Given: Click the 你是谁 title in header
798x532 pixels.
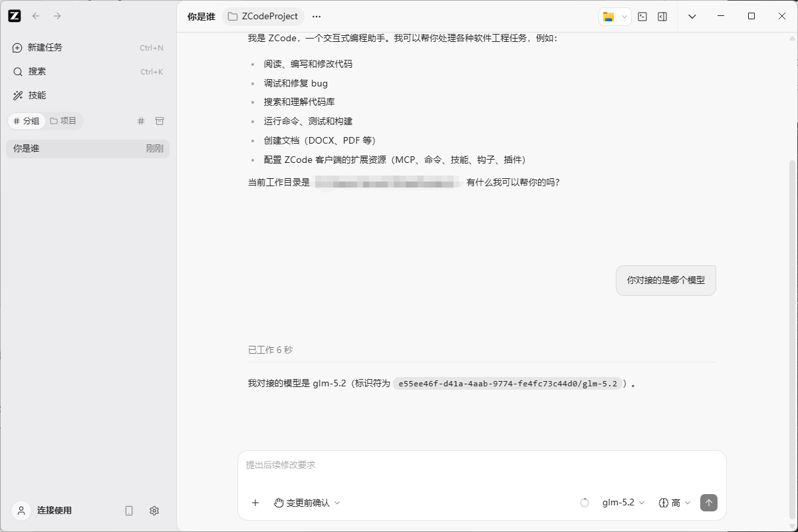Looking at the screenshot, I should [201, 17].
